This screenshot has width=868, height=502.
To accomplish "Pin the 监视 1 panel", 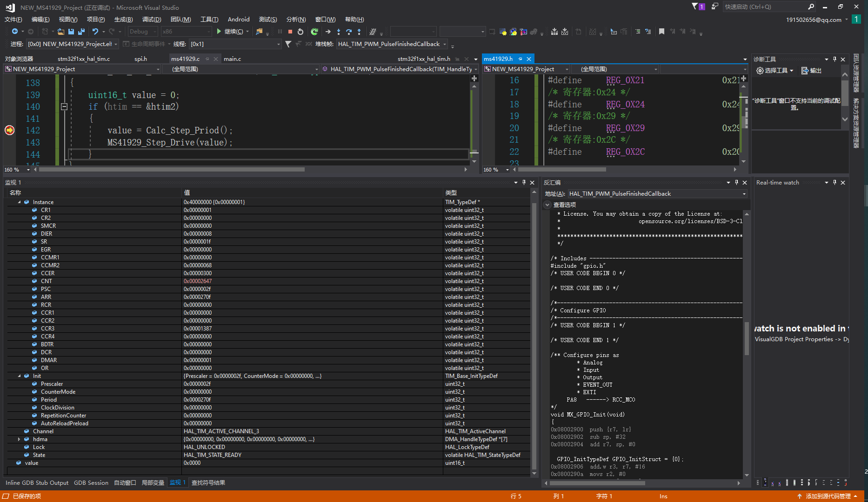I will pyautogui.click(x=524, y=182).
